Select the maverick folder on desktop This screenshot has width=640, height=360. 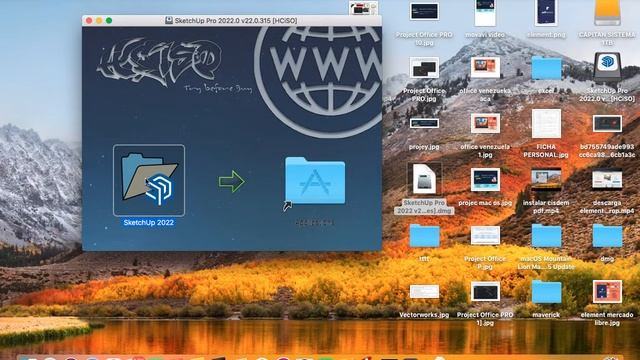pyautogui.click(x=546, y=292)
